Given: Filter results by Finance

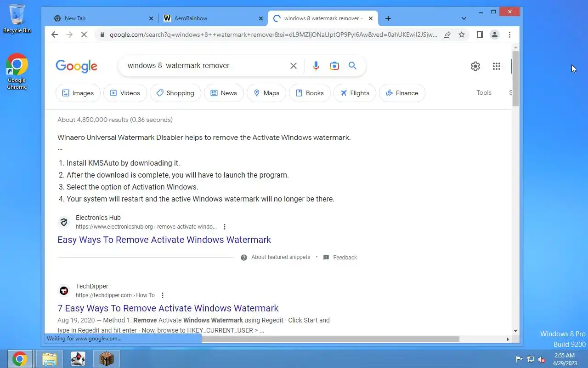Looking at the screenshot, I should 402,93.
